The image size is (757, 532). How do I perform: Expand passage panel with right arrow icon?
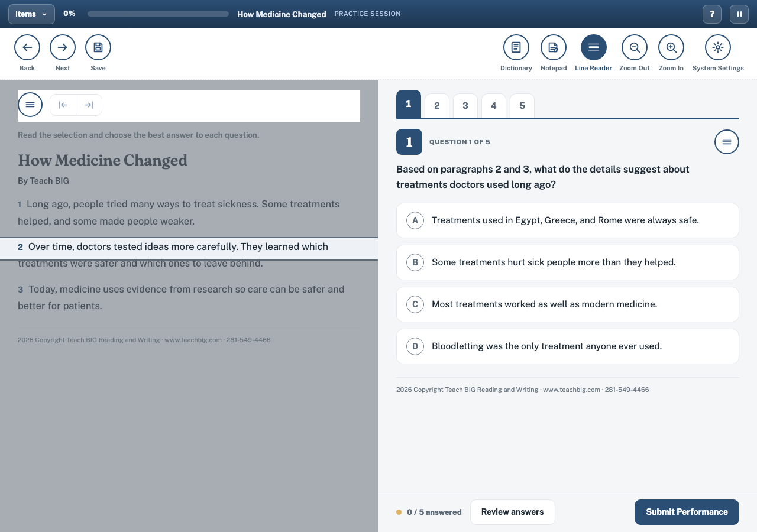point(89,105)
